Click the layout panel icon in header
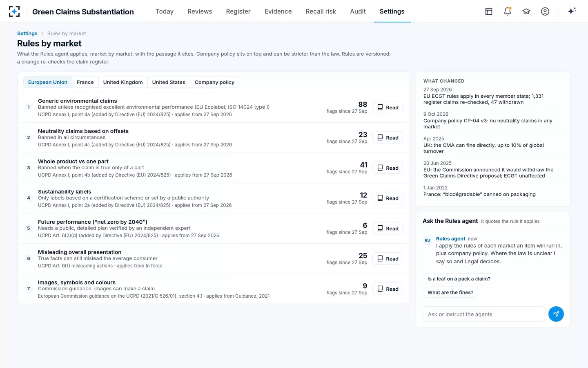The width and height of the screenshot is (588, 368). [489, 11]
